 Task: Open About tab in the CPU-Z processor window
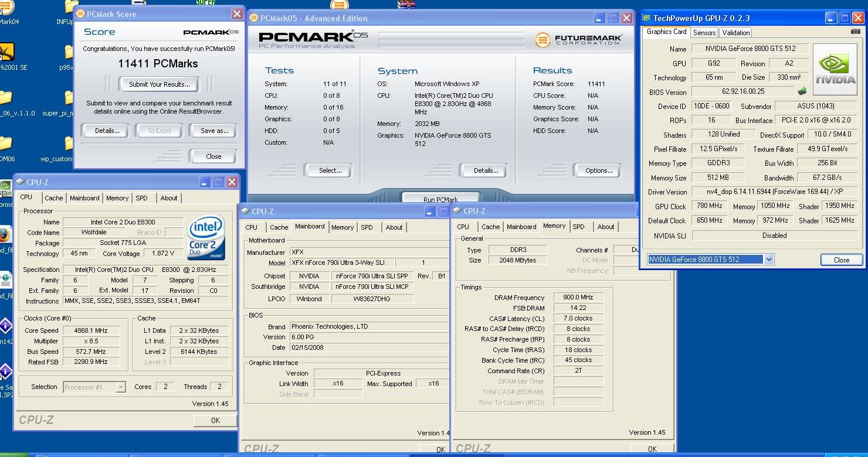[169, 198]
